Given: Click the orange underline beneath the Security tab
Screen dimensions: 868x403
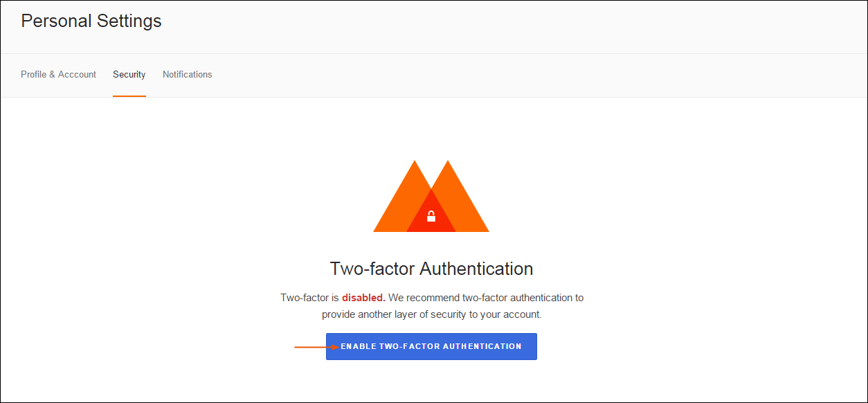Looking at the screenshot, I should click(x=129, y=96).
